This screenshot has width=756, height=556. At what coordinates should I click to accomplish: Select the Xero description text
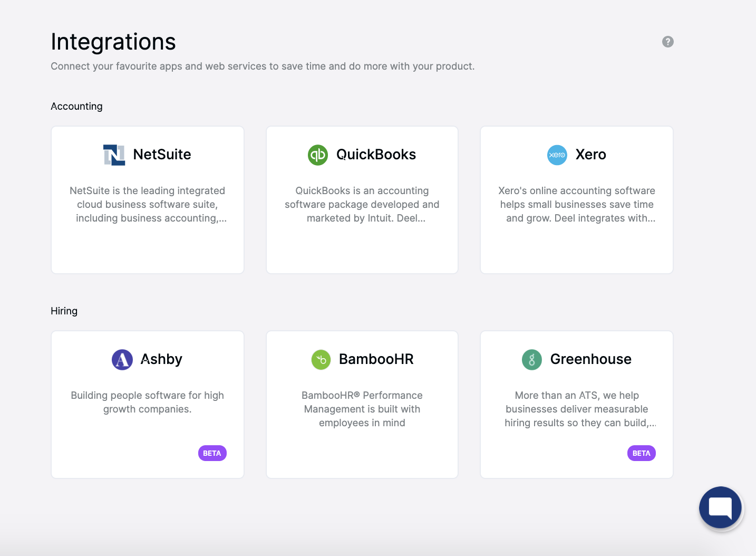577,204
